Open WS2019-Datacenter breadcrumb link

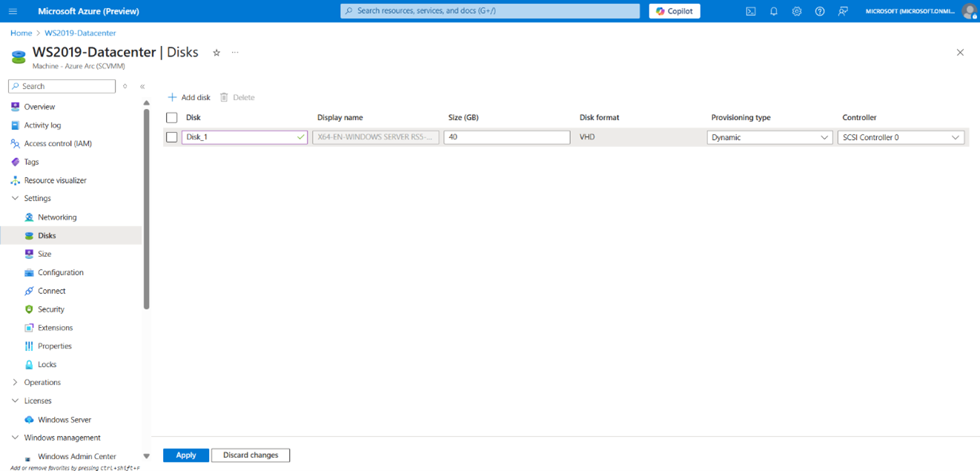(x=80, y=33)
